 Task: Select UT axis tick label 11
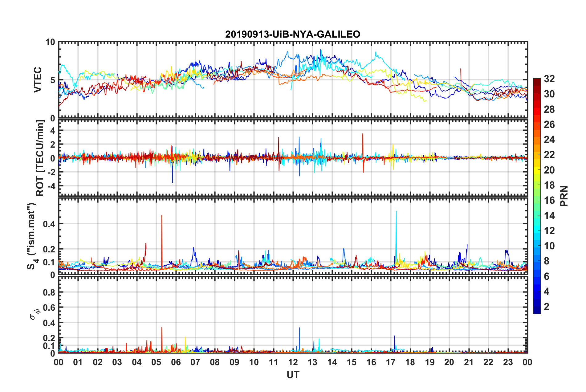pyautogui.click(x=274, y=362)
